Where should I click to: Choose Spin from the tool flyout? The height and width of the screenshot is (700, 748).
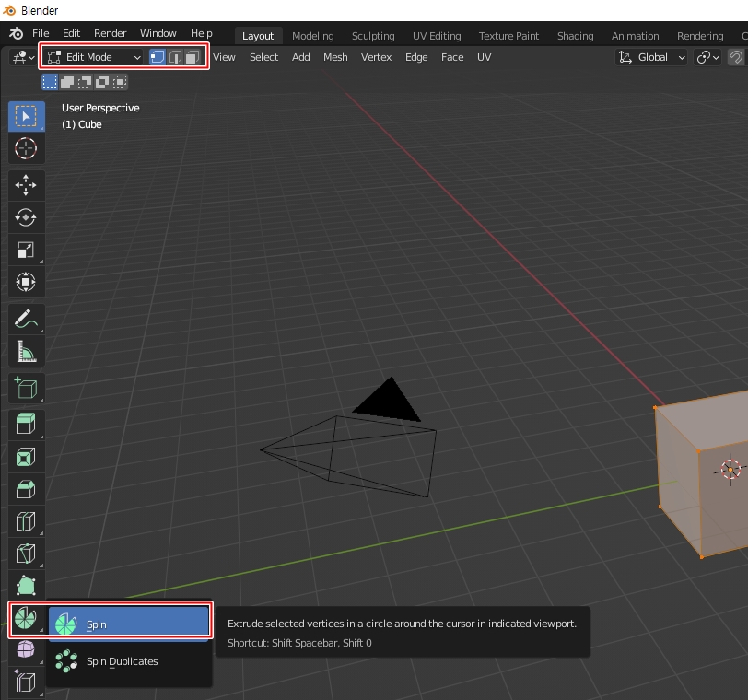pos(129,624)
